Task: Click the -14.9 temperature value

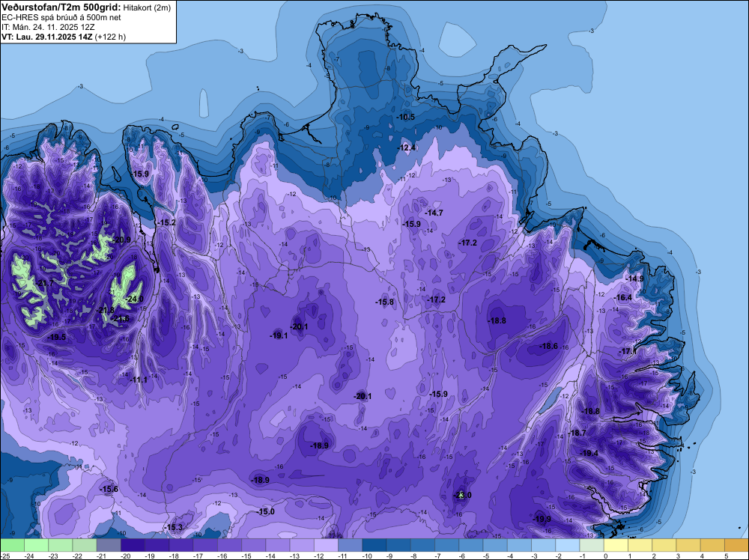Action: (x=635, y=279)
